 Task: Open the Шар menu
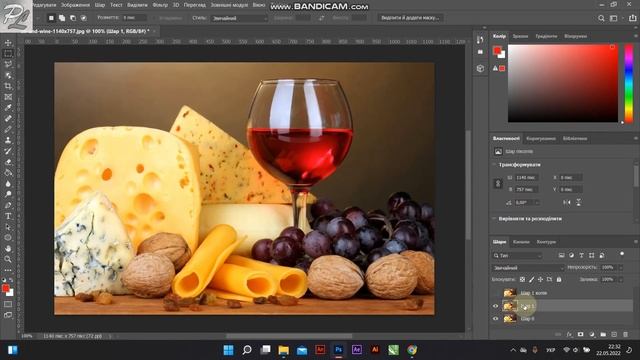(x=100, y=5)
